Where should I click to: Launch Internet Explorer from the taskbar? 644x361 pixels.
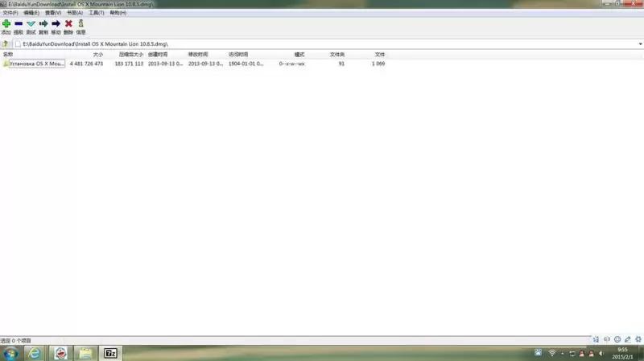coord(35,353)
